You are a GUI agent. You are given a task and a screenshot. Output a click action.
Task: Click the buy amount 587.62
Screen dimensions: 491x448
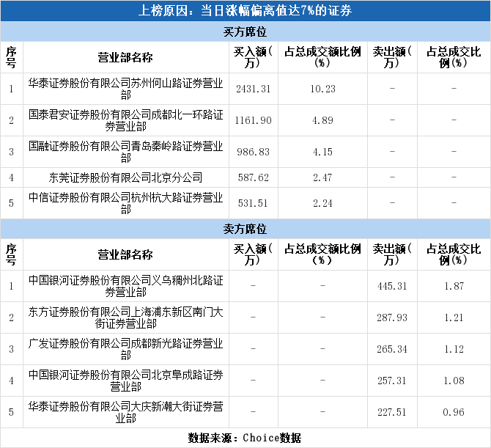(254, 177)
